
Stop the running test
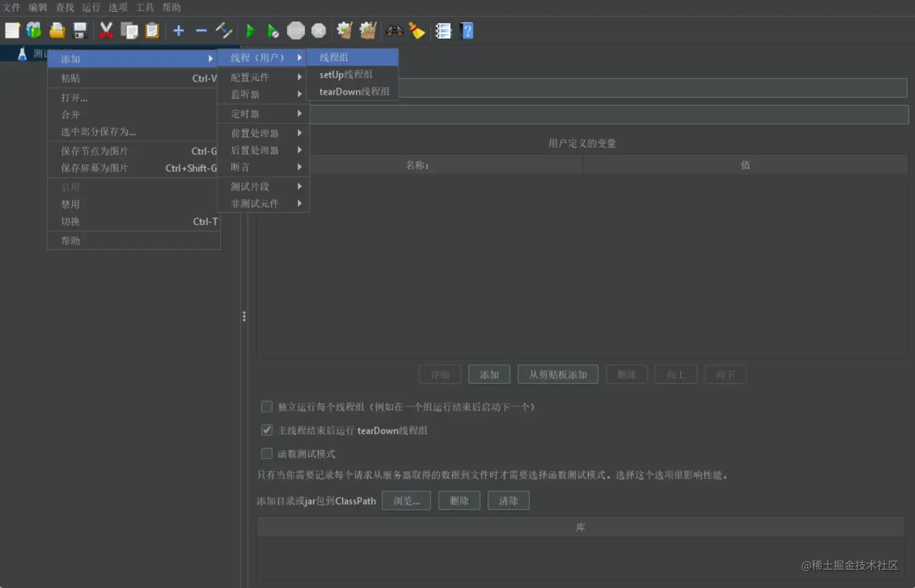[x=296, y=30]
